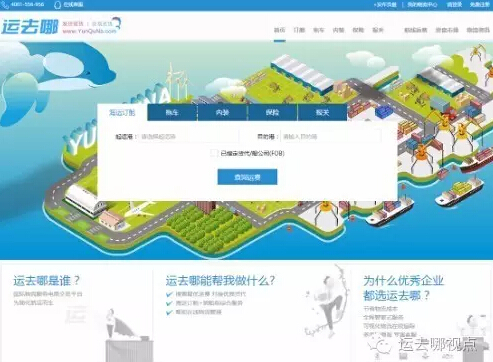The height and width of the screenshot is (362, 493).
Task: Open online customer service via headset icon
Action: (x=57, y=5)
